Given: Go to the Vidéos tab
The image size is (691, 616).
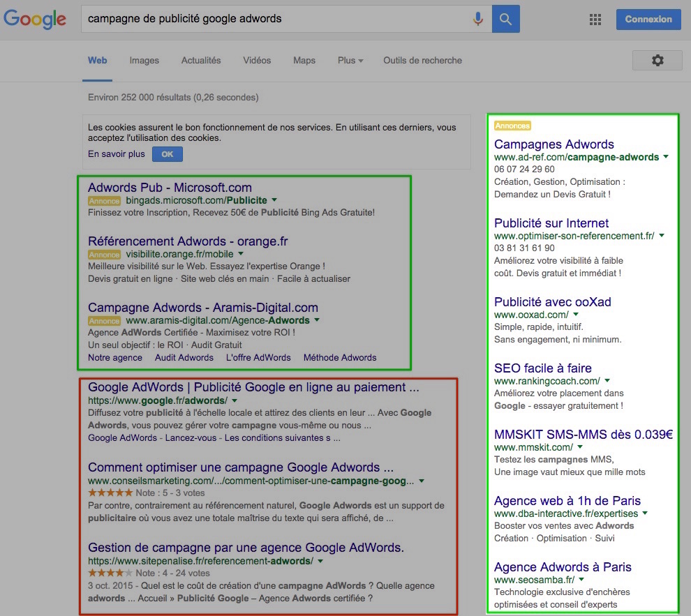Looking at the screenshot, I should pyautogui.click(x=257, y=60).
